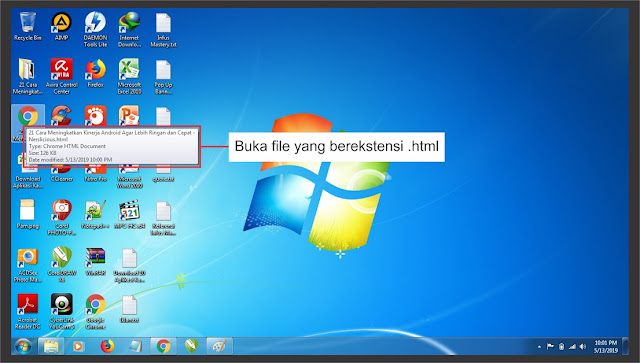The image size is (640, 363).
Task: Switch to Chrome in the taskbar
Action: coord(163,347)
